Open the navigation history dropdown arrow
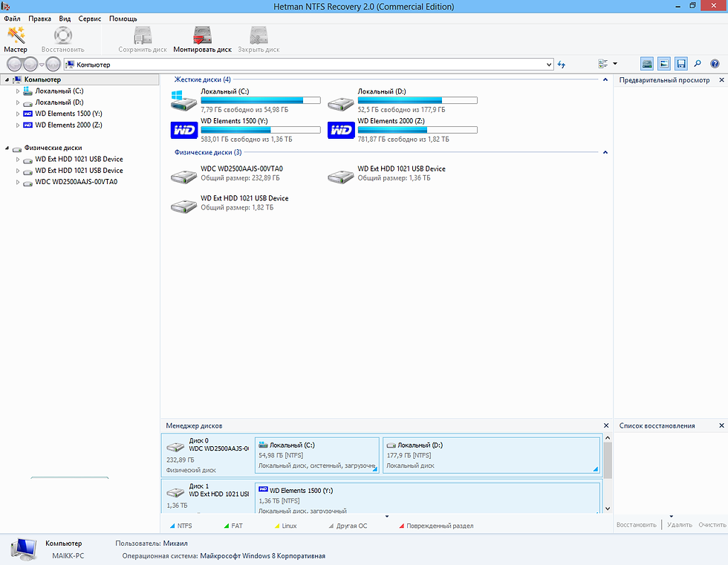728x565 pixels. pyautogui.click(x=42, y=65)
